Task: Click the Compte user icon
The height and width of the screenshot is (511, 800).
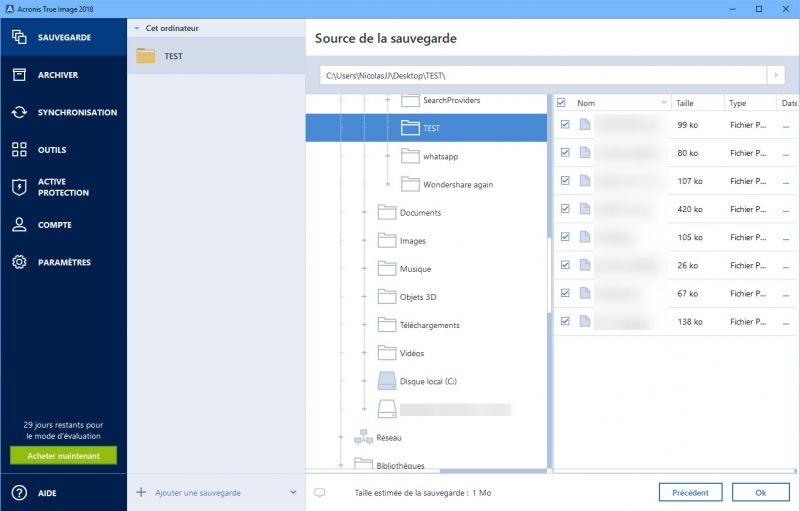Action: (19, 224)
